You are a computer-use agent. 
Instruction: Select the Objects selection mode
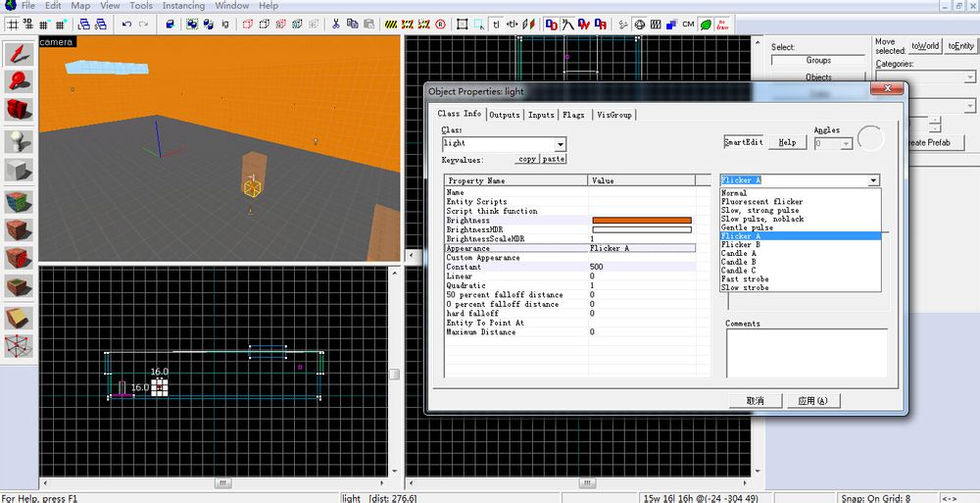click(818, 76)
